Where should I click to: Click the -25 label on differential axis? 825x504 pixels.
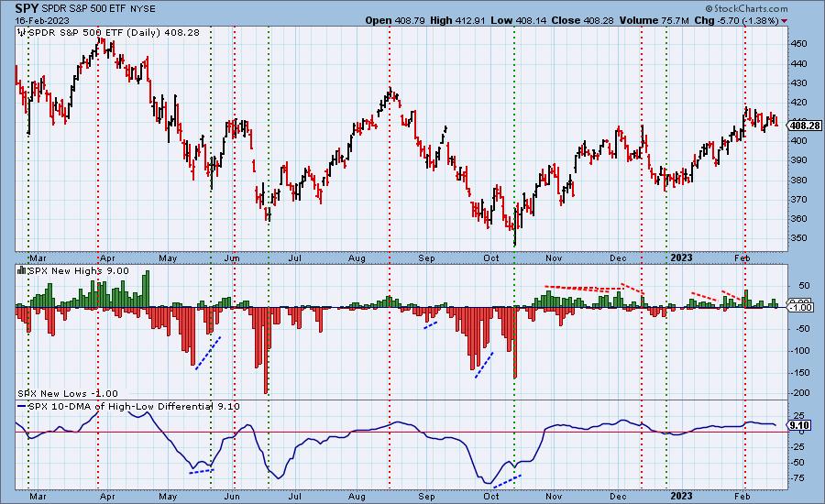tap(797, 446)
